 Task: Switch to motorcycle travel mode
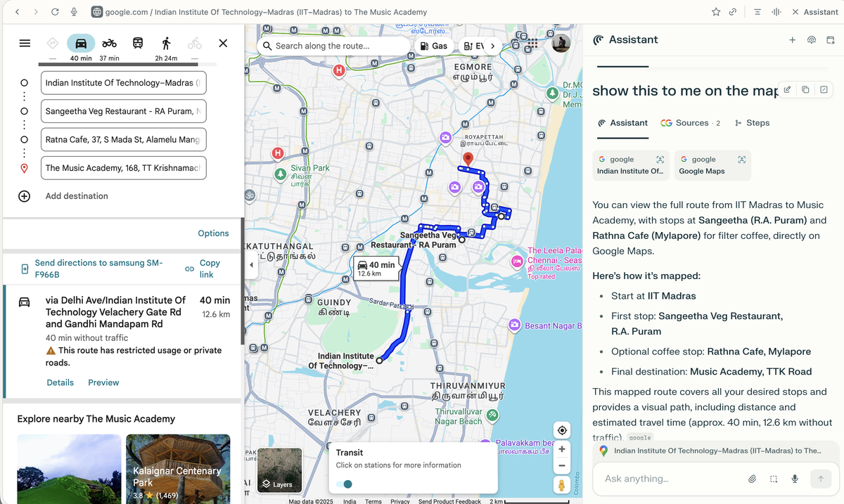(x=109, y=44)
